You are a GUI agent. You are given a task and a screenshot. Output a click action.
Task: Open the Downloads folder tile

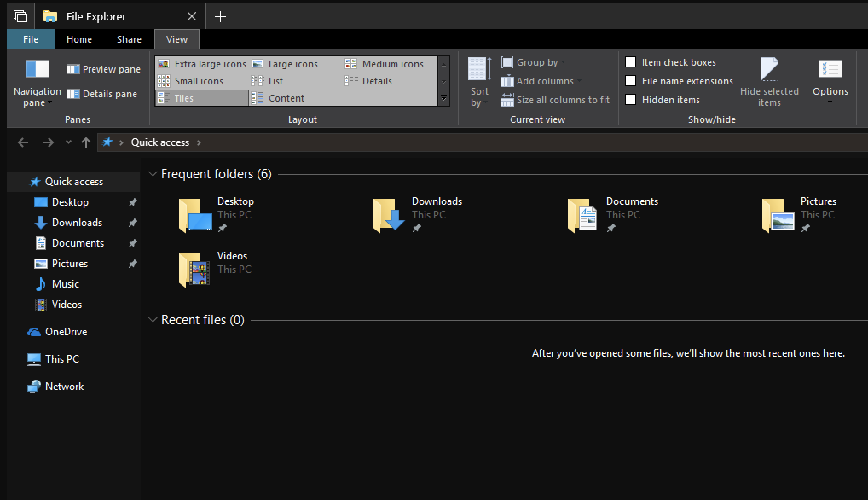click(418, 215)
